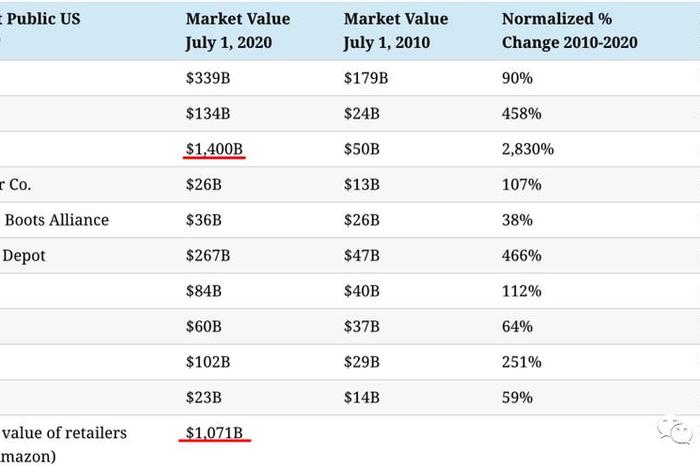Image resolution: width=700 pixels, height=470 pixels.
Task: Click the 38% change cell
Action: [x=515, y=220]
